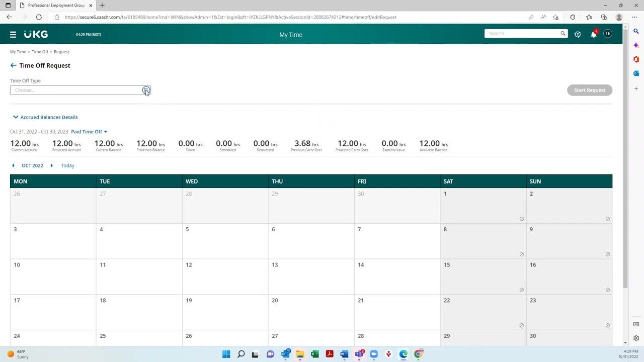
Task: Click the page vertical scrollbar
Action: [x=625, y=158]
